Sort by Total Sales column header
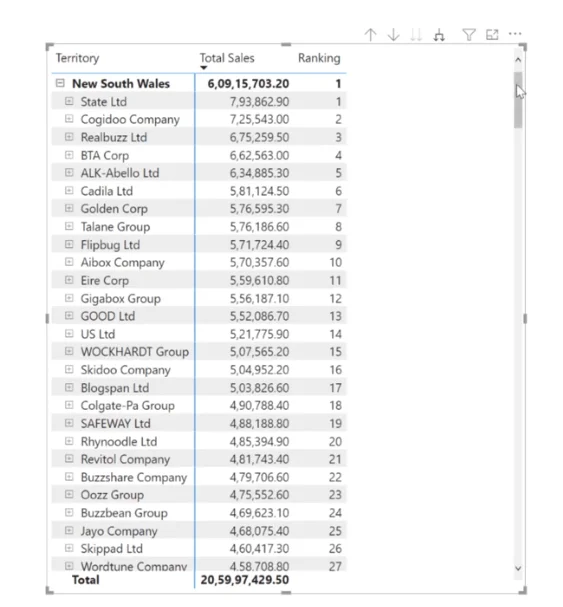The width and height of the screenshot is (563, 607). coord(227,58)
